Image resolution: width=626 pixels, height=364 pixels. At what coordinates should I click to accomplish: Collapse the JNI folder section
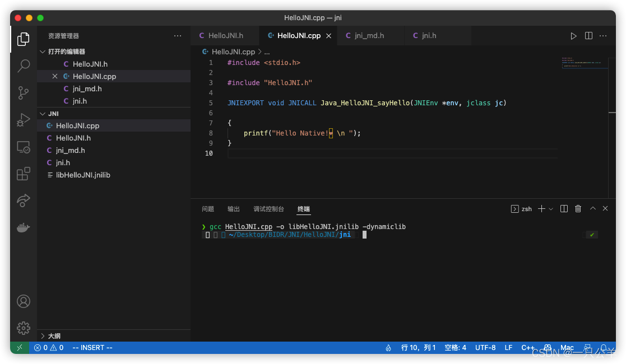[49, 114]
